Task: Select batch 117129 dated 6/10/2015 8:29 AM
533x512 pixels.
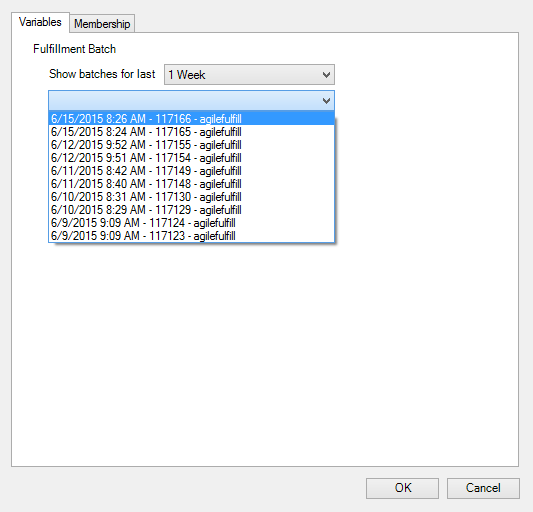Action: [x=191, y=210]
